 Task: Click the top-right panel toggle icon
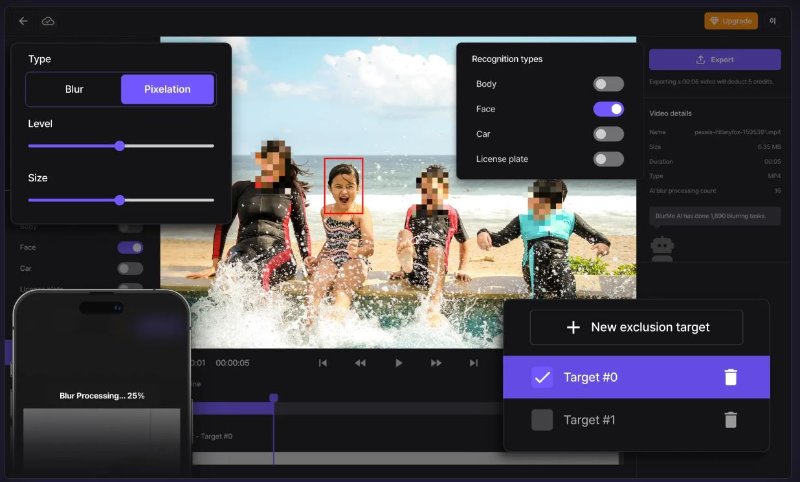tap(772, 21)
